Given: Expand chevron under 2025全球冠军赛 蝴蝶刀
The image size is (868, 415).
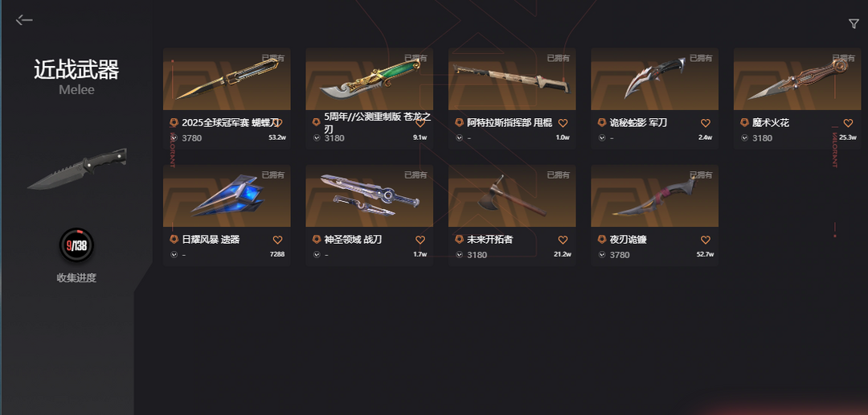Looking at the screenshot, I should click(x=174, y=138).
